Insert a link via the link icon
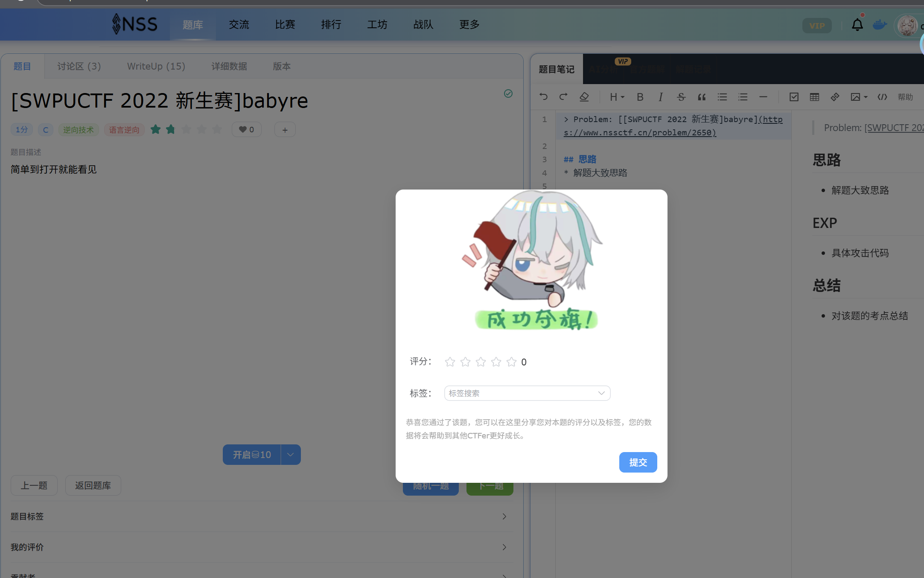The image size is (924, 578). click(835, 97)
